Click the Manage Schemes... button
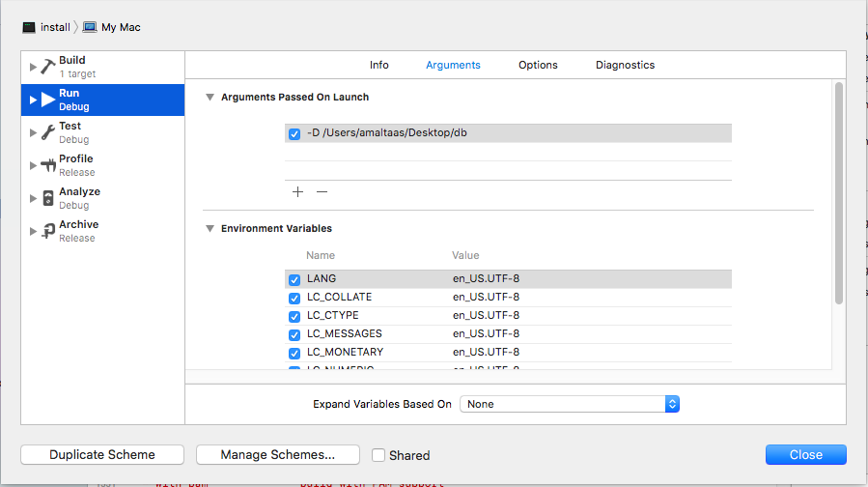Viewport: 868px width, 487px height. 277,454
